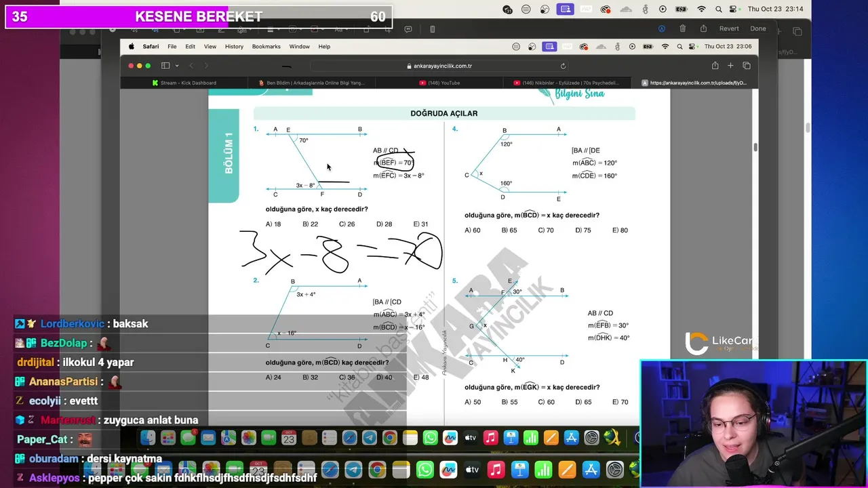The image size is (868, 488).
Task: Open Control Center in the 23:14 menu bar
Action: tap(733, 9)
